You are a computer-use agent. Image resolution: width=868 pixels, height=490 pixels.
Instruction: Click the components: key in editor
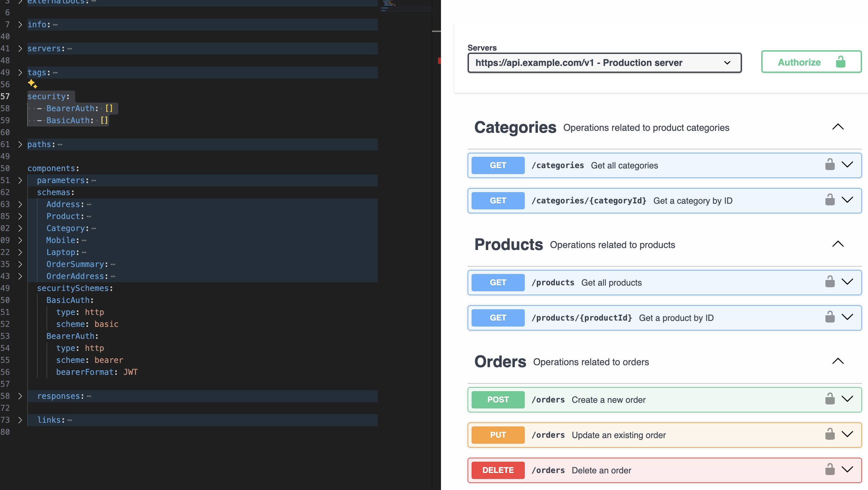pyautogui.click(x=53, y=168)
